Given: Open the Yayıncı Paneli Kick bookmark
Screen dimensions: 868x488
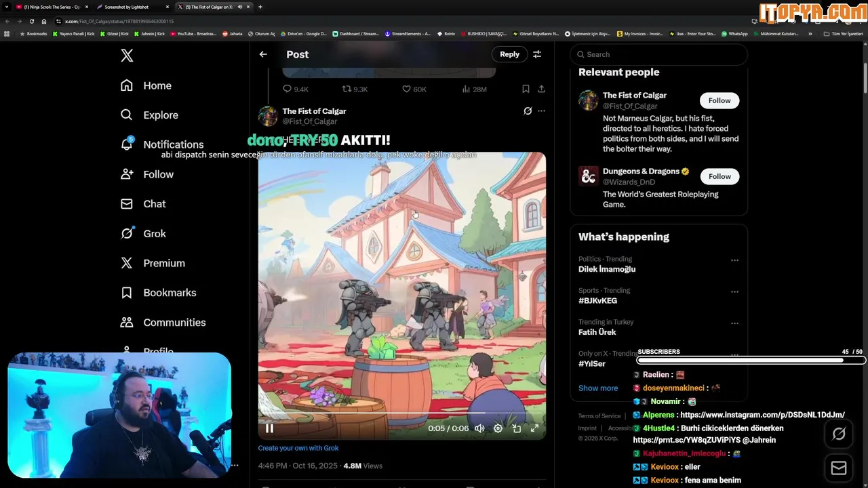Looking at the screenshot, I should 73,34.
